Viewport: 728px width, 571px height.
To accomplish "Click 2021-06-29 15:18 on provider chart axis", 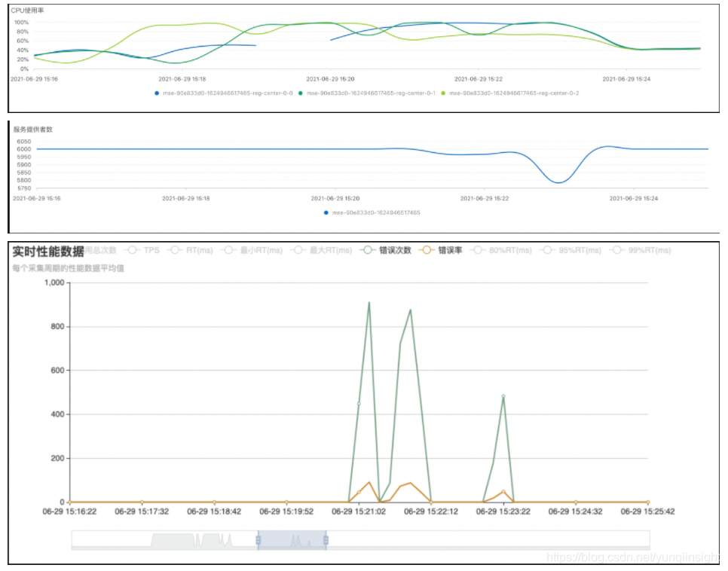I will (x=185, y=198).
